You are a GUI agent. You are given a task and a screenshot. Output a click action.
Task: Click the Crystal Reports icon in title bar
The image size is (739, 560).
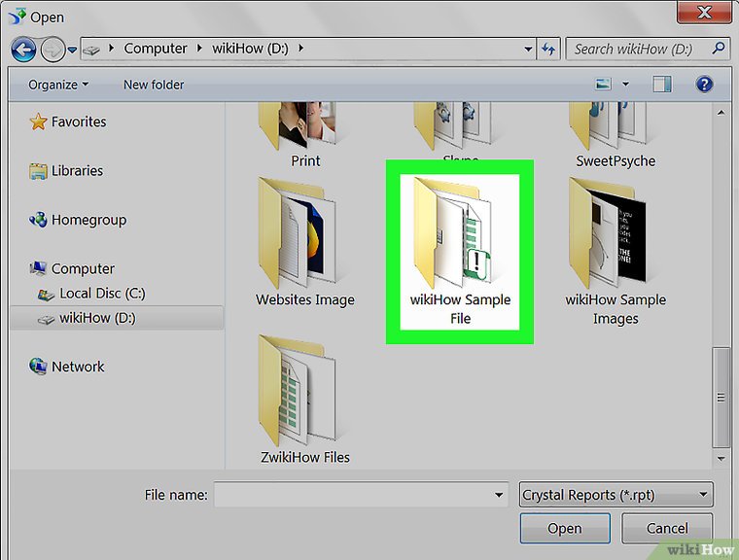(x=18, y=17)
